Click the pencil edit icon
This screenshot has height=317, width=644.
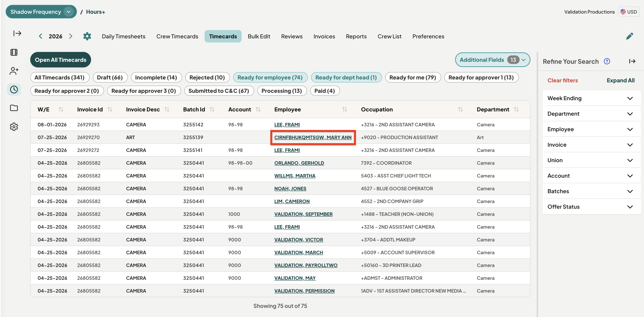pyautogui.click(x=629, y=36)
